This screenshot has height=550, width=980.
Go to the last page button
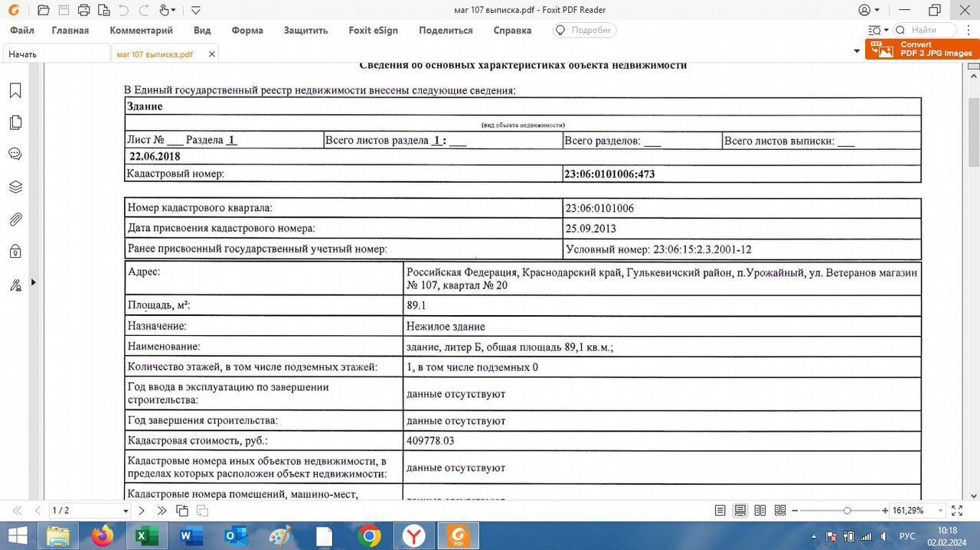162,510
